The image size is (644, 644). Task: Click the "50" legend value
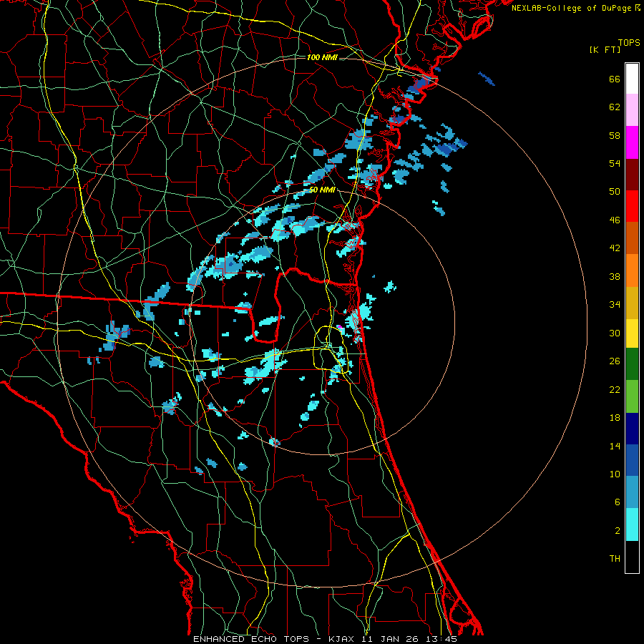point(615,192)
